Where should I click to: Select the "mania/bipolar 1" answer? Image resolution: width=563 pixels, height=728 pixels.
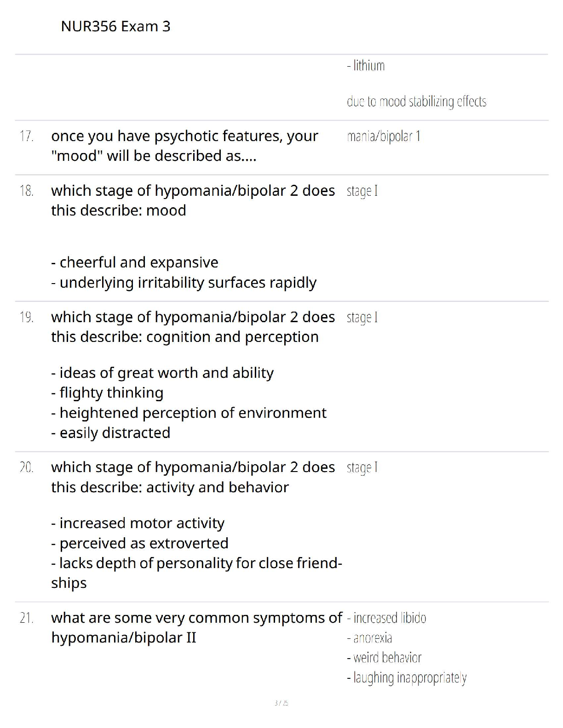[x=383, y=136]
